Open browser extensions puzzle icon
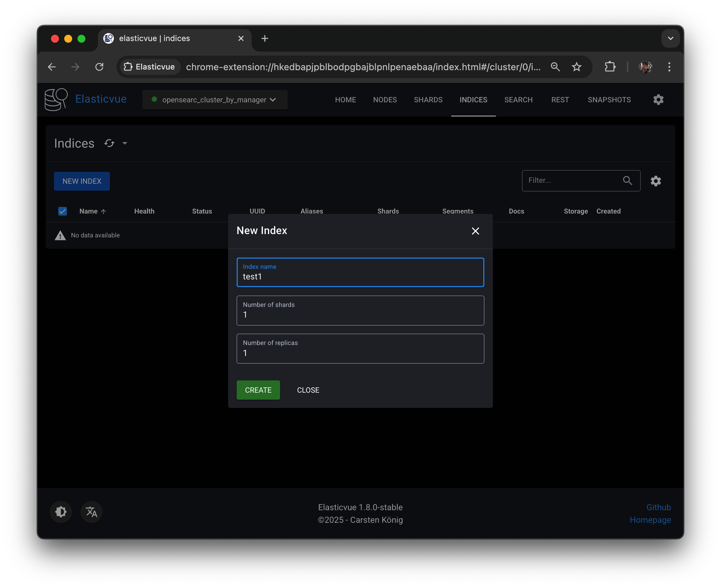The height and width of the screenshot is (588, 721). (x=610, y=67)
